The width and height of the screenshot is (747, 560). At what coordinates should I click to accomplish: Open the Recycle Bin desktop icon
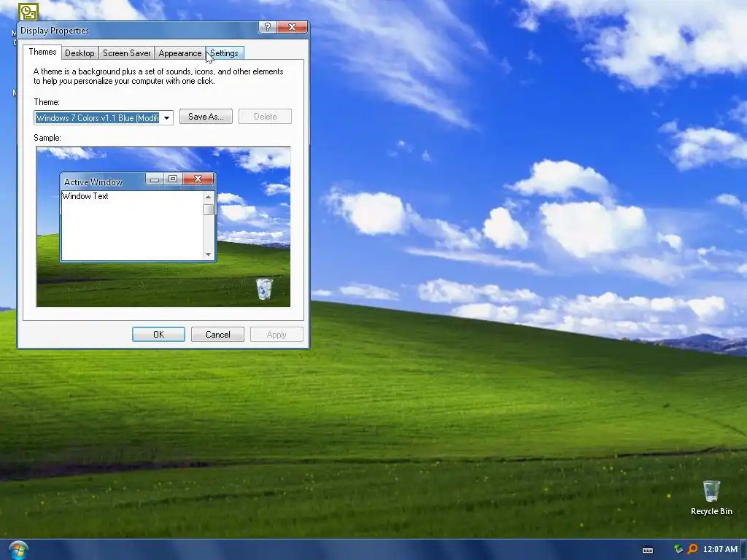pos(711,497)
